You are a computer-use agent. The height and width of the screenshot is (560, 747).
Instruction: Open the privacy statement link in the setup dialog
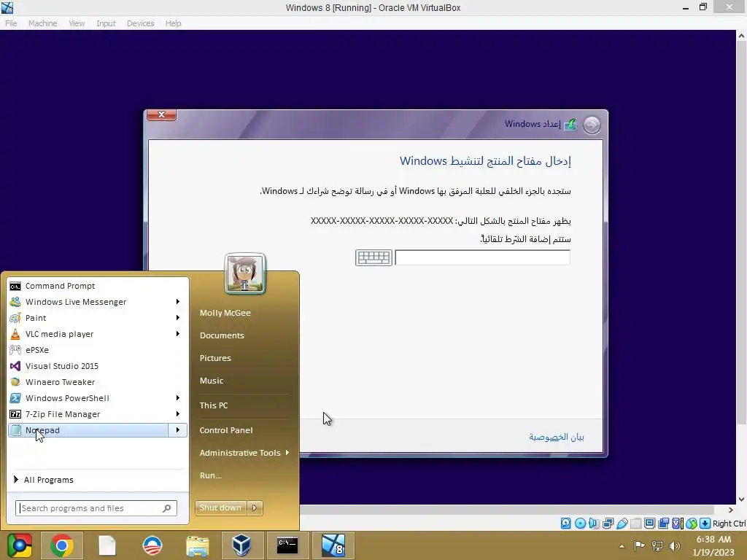557,437
